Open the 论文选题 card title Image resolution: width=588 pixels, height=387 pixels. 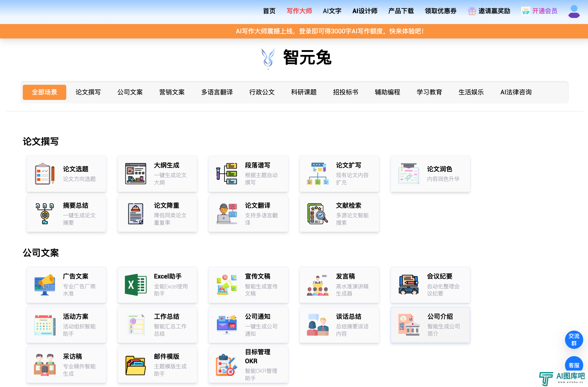(76, 169)
